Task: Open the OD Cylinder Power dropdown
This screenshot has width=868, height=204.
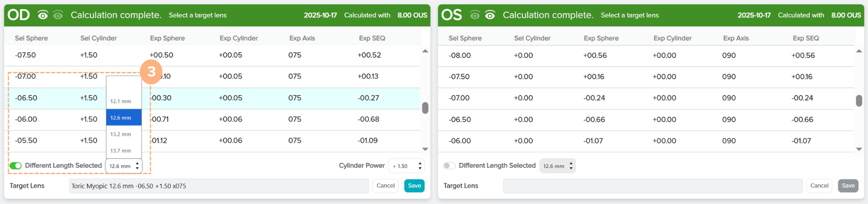Action: click(407, 166)
